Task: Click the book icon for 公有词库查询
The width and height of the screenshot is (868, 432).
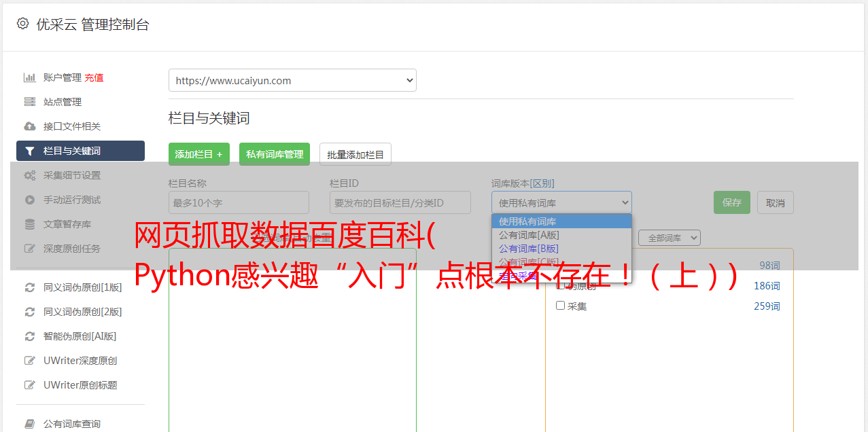Action: coord(30,424)
